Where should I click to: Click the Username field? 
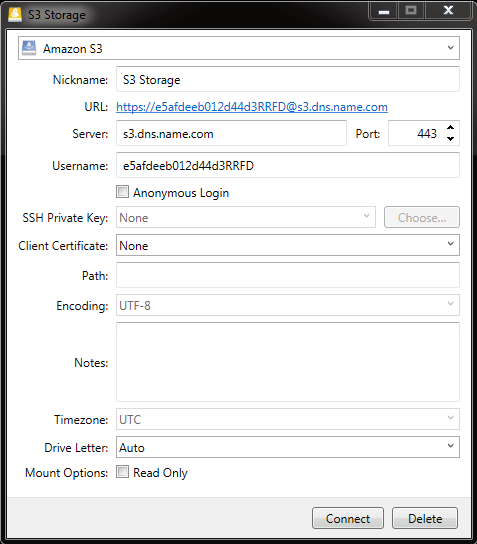point(288,165)
